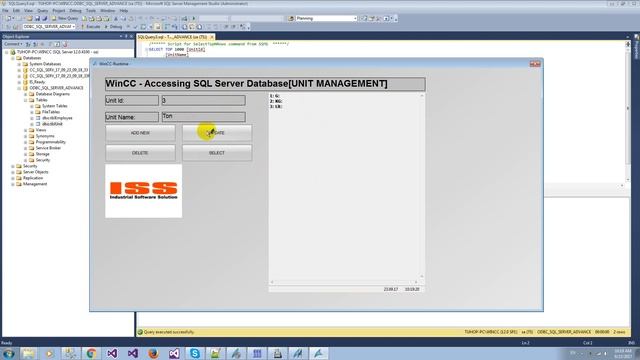Click the SELECT button in WinCC
The image size is (640, 360).
(217, 153)
